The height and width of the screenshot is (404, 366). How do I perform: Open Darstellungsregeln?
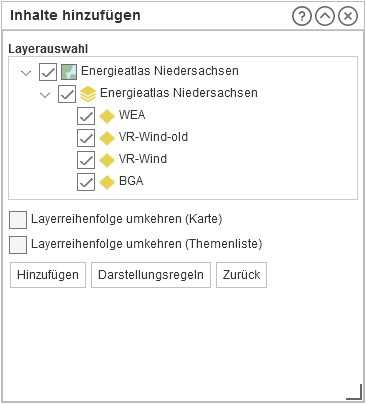tap(151, 275)
